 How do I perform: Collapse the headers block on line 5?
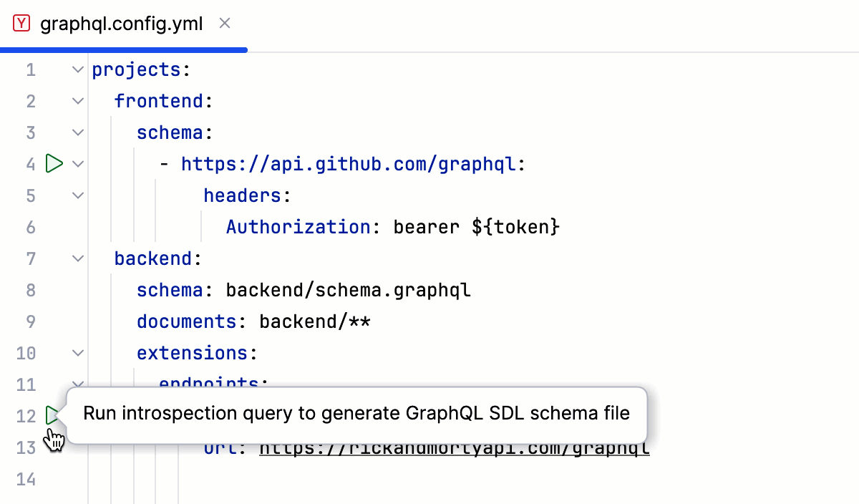[77, 195]
